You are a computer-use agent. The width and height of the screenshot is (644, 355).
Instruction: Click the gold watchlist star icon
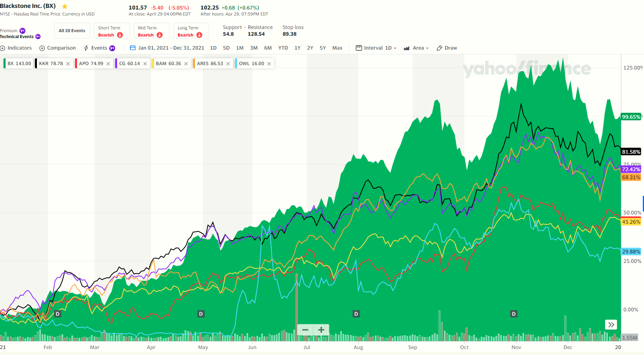click(x=65, y=6)
